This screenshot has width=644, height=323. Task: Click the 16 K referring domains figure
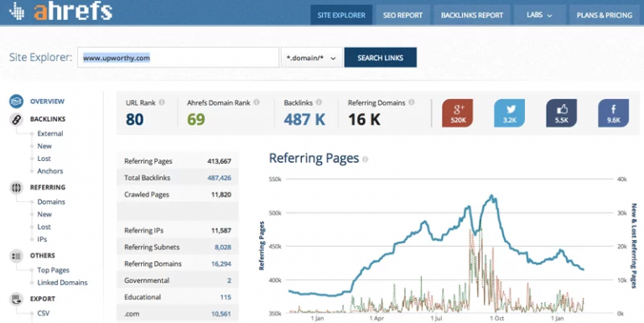[364, 120]
